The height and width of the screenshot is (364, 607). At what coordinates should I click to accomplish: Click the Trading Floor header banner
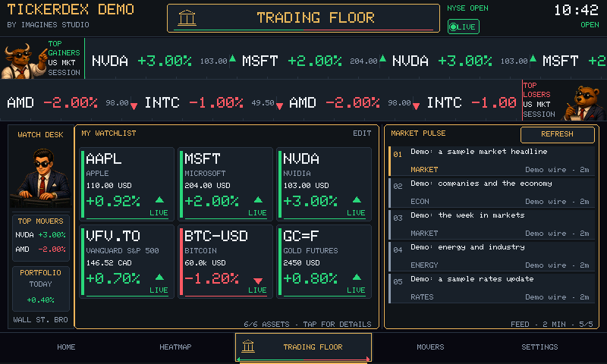[303, 18]
